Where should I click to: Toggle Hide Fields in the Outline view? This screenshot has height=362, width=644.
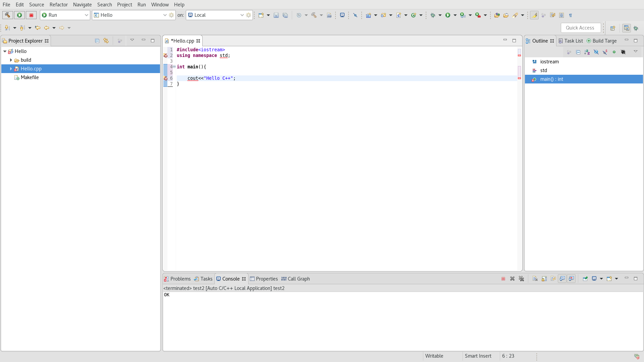click(x=596, y=52)
